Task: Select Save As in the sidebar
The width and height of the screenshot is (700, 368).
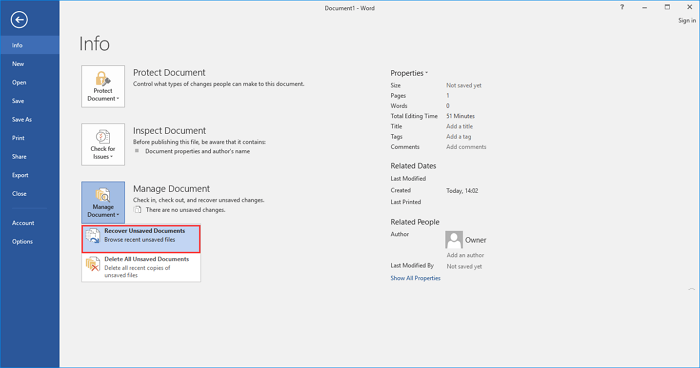Action: point(29,120)
